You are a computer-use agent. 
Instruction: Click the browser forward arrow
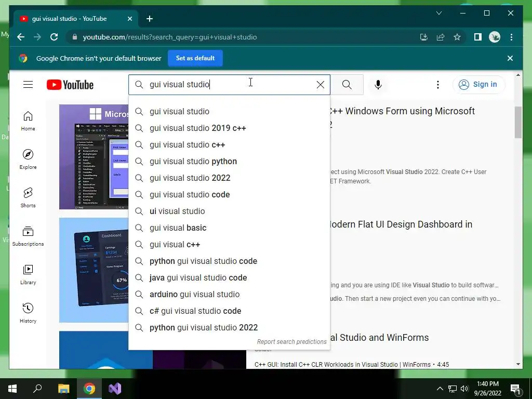coord(37,37)
